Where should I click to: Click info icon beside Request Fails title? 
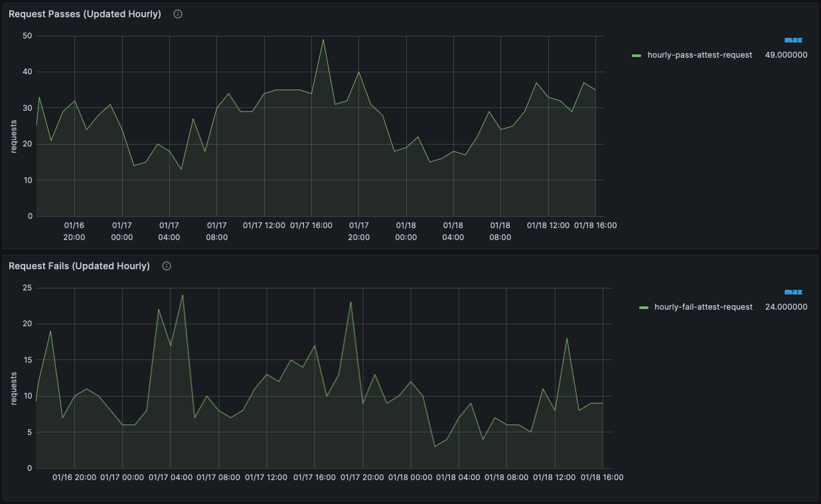click(x=167, y=266)
